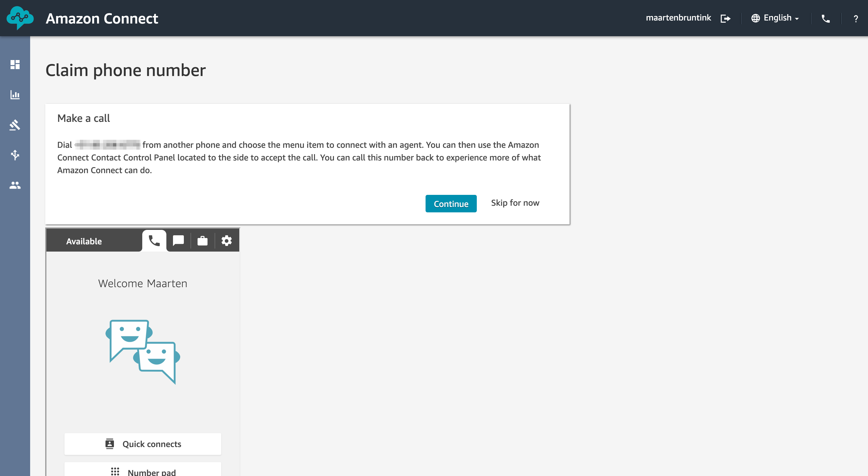Image resolution: width=868 pixels, height=476 pixels.
Task: Open the users people sidebar icon
Action: click(15, 185)
